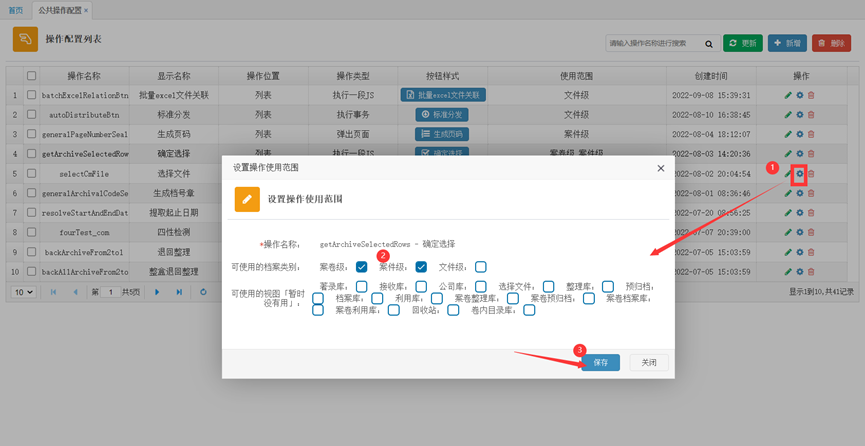Viewport: 865px width, 446px height.
Task: Open scope settings gear for batchExcelRelationBtn row
Action: pos(799,95)
